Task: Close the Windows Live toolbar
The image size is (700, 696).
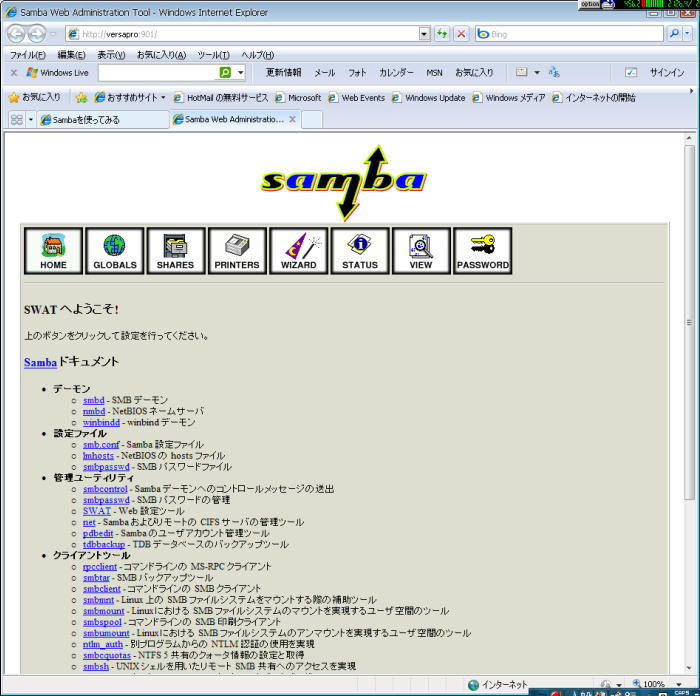Action: (14, 72)
